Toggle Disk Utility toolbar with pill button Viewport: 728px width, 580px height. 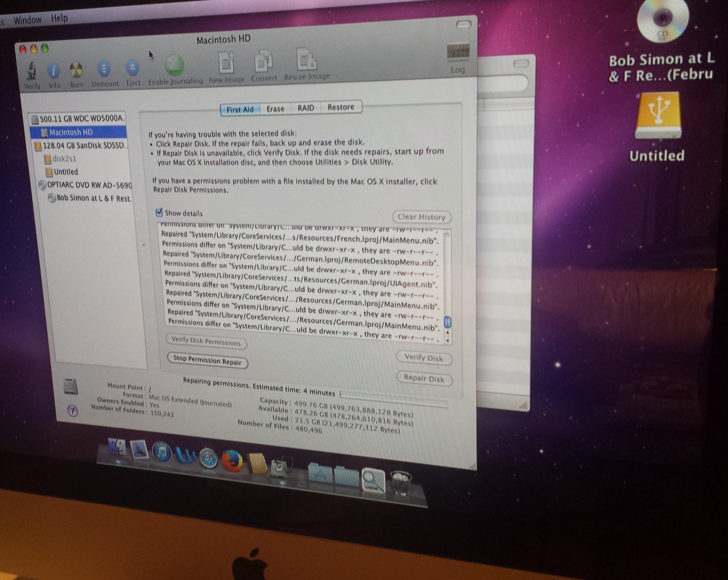point(463,24)
